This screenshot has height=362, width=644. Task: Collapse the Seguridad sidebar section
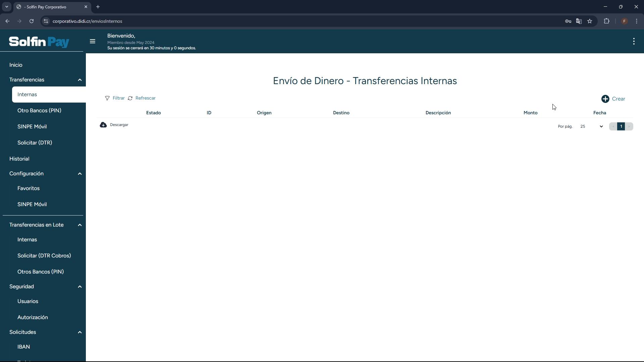(79, 287)
